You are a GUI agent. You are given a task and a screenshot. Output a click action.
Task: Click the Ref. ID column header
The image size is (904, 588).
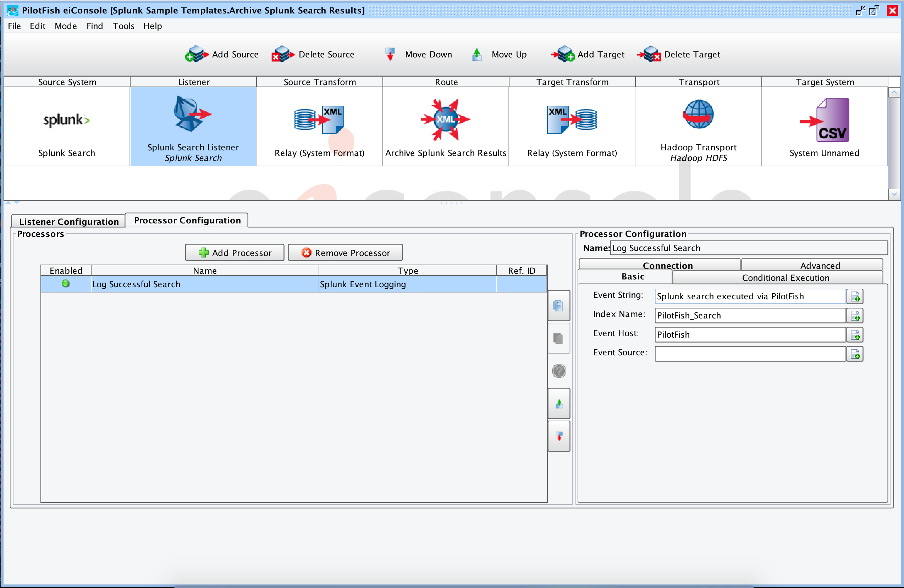pyautogui.click(x=522, y=271)
